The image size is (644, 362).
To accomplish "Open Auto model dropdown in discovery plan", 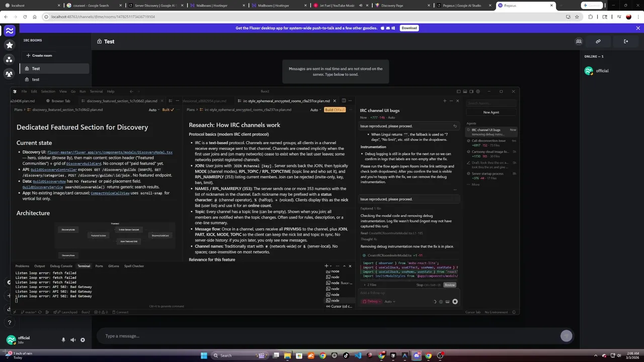I will (x=153, y=110).
